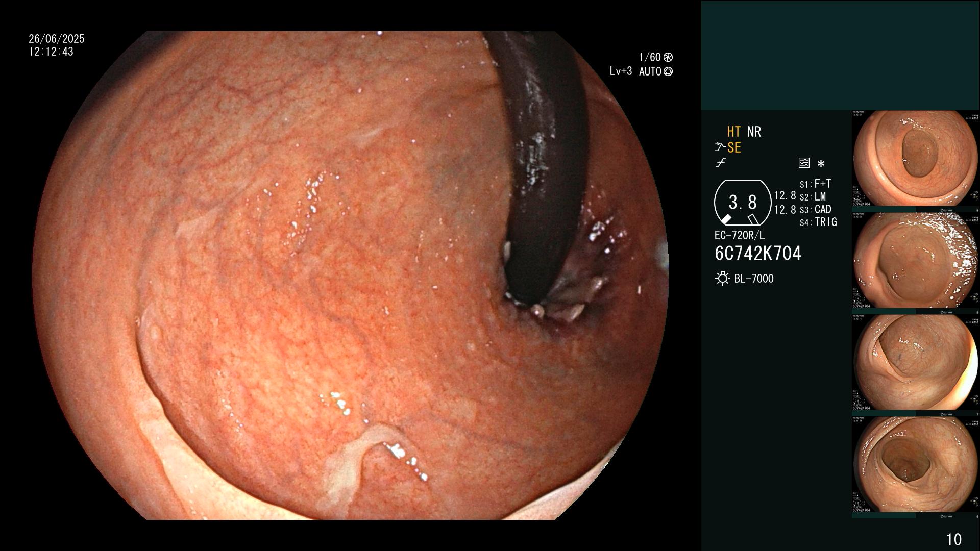Viewport: 980px width, 551px height.
Task: Select the SE enhancement label
Action: [x=734, y=147]
